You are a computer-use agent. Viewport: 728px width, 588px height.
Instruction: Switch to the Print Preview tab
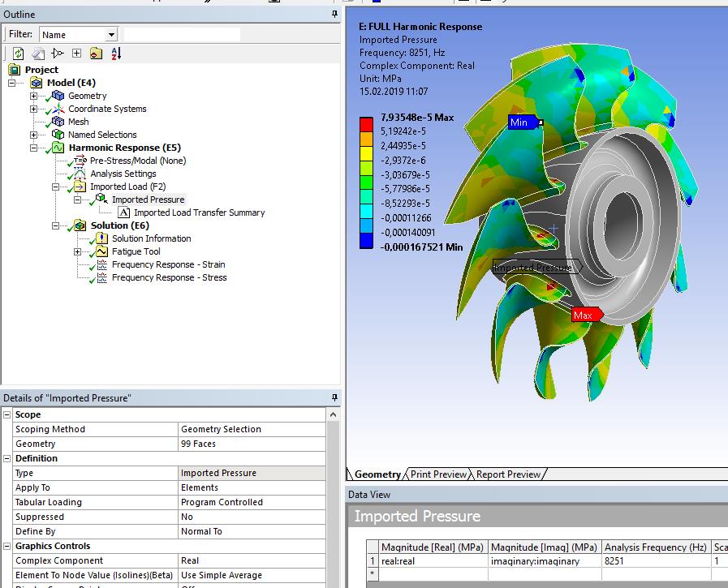(438, 474)
